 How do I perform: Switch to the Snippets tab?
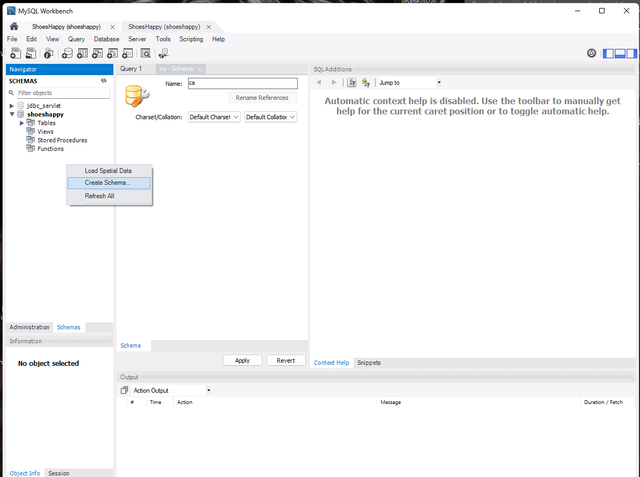369,363
